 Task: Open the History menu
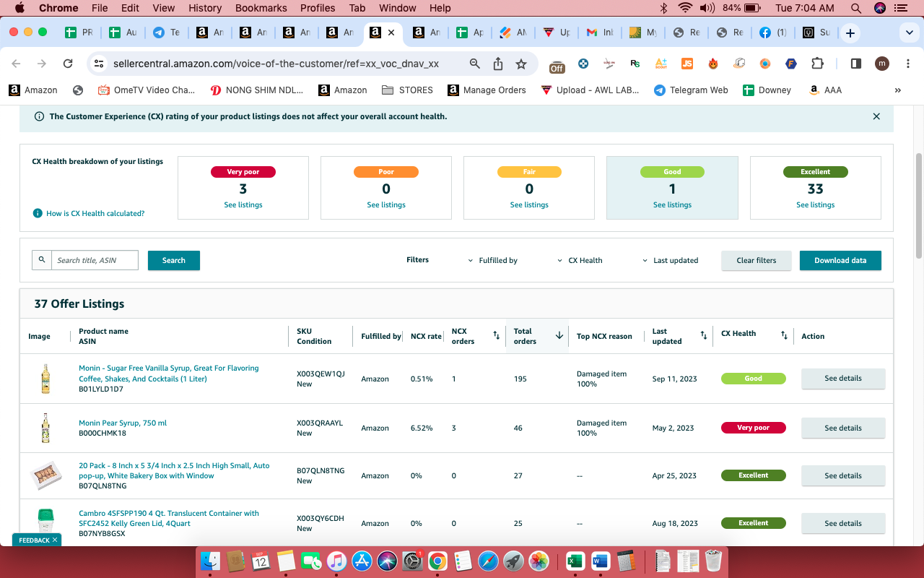205,8
